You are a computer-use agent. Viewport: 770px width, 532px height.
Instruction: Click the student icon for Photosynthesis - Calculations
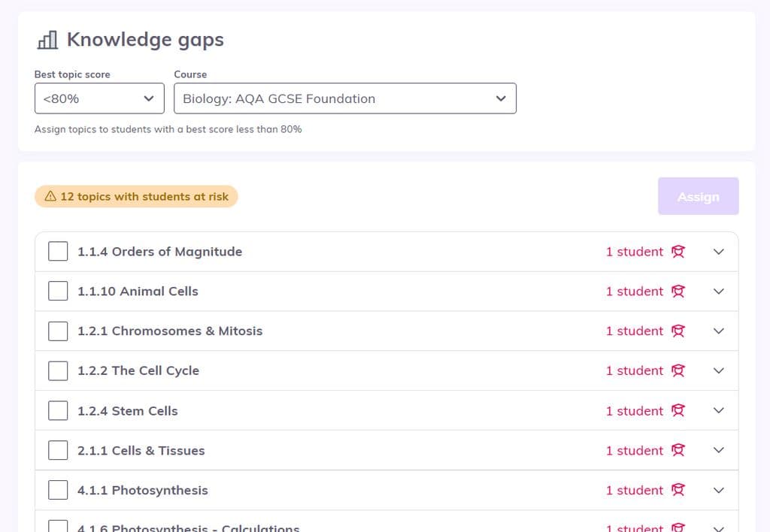678,527
